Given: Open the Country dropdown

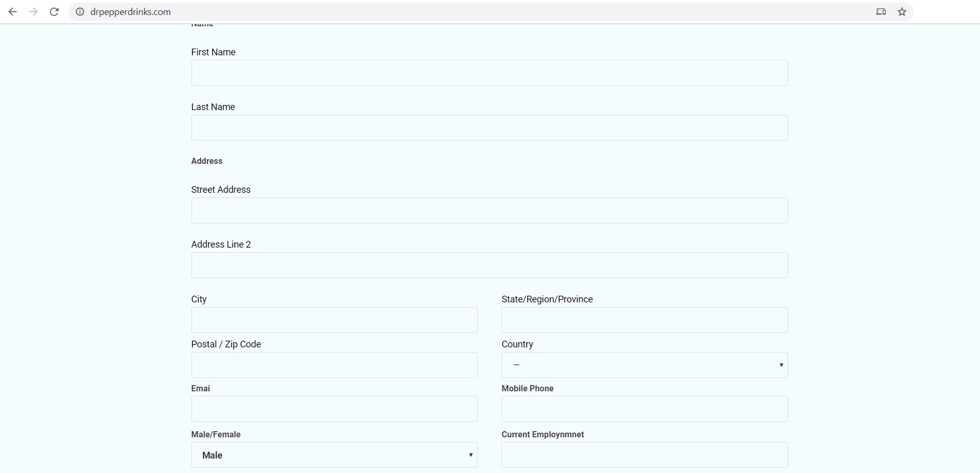Looking at the screenshot, I should [645, 365].
